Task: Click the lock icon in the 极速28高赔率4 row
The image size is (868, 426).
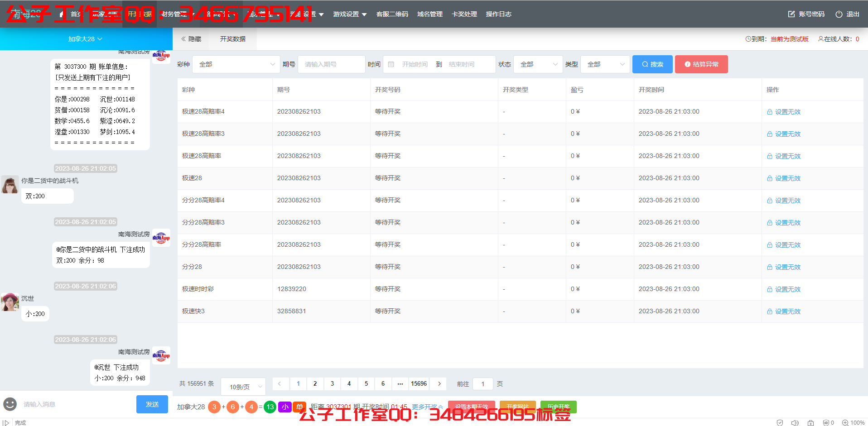Action: pyautogui.click(x=770, y=112)
